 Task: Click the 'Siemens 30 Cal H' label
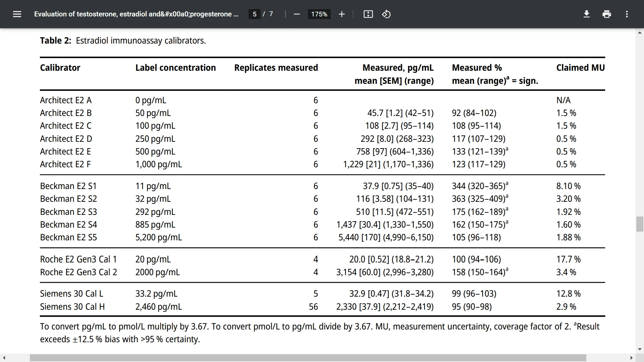(x=72, y=307)
